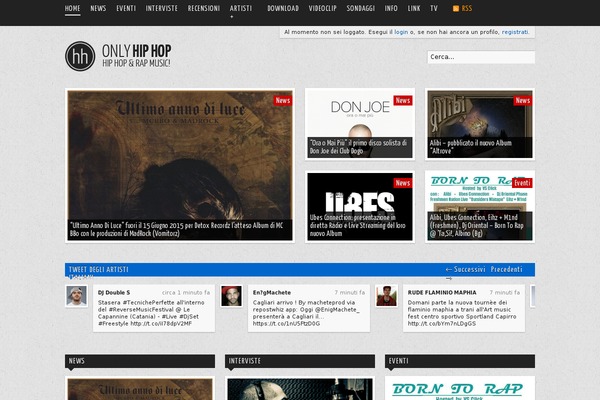Open News section Ultimo anno di luce thumbnail
Viewport: 600px width, 400px height.
pos(140,389)
